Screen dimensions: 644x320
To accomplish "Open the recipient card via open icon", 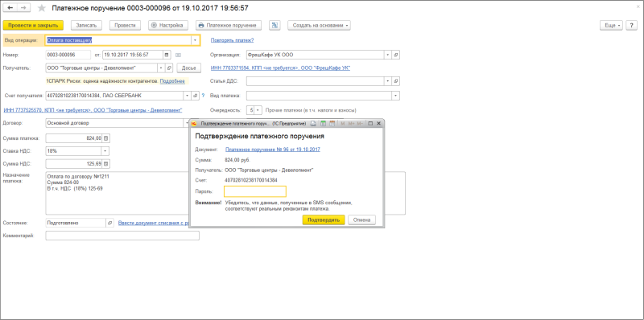I will (169, 68).
